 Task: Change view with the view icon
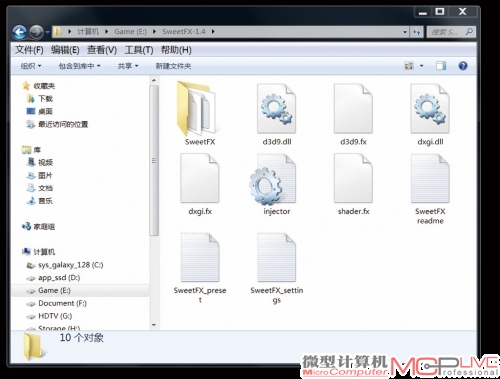click(409, 66)
